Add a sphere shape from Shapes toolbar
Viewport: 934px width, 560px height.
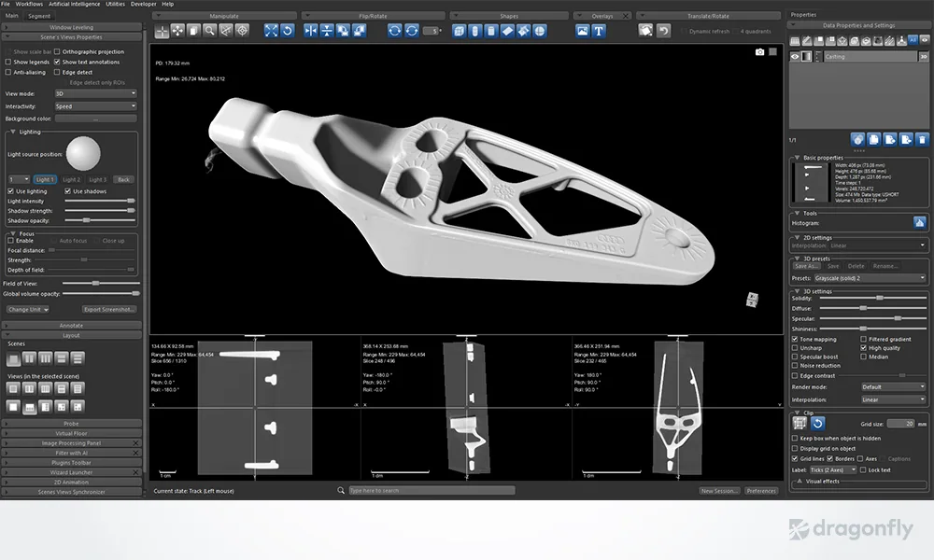tap(539, 31)
